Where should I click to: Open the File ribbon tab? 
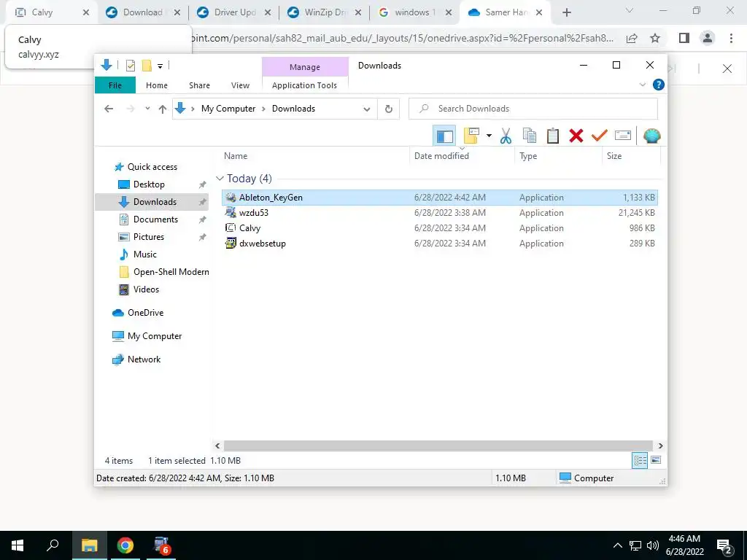click(x=115, y=85)
